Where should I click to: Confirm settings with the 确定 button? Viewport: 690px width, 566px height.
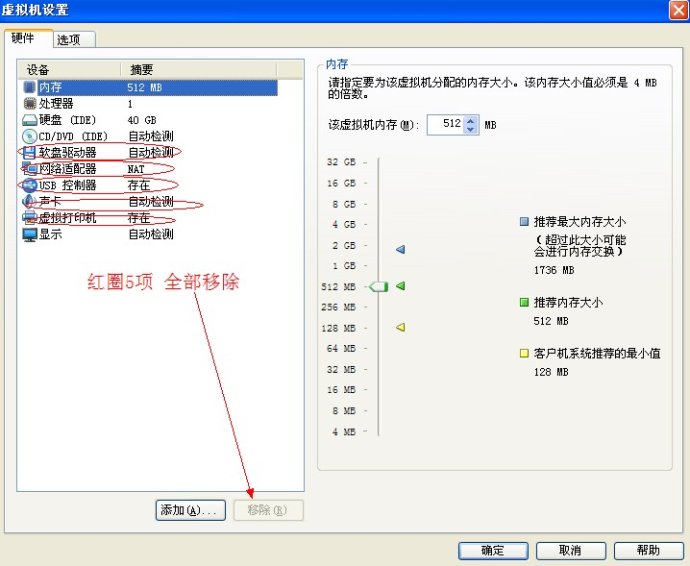pyautogui.click(x=493, y=551)
